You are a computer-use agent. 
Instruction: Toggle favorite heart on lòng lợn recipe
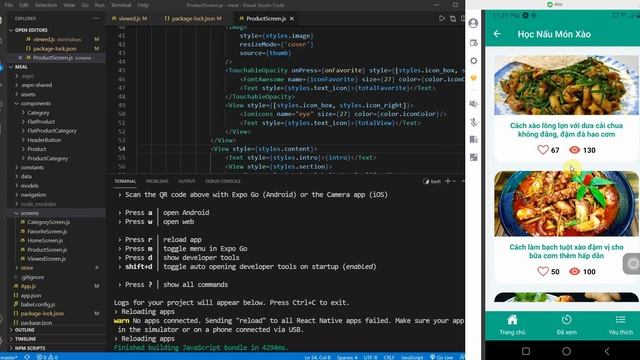tap(543, 150)
